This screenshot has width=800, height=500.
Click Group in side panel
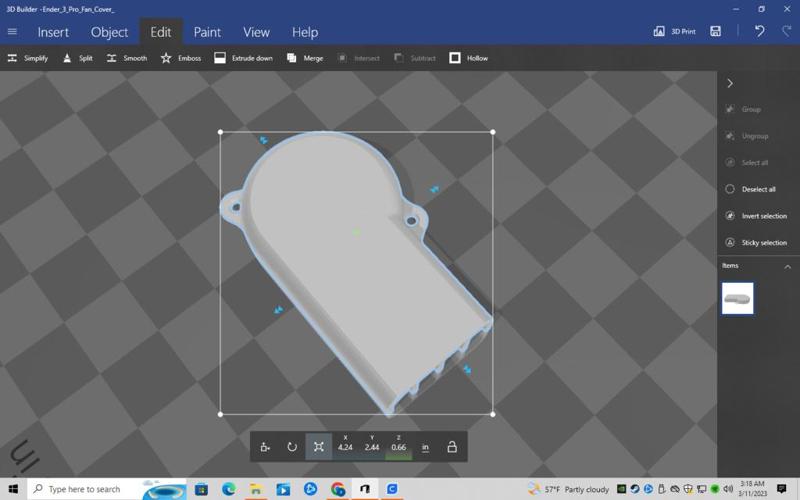point(743,109)
